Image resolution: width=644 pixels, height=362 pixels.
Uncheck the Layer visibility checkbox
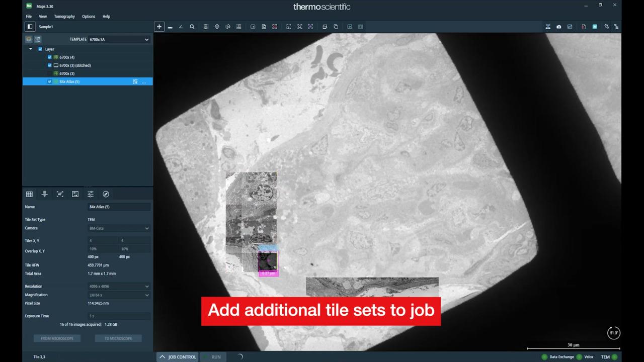coord(40,49)
